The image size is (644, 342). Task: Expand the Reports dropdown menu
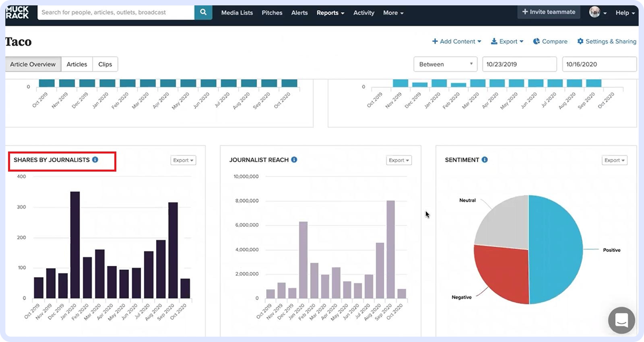click(x=330, y=13)
